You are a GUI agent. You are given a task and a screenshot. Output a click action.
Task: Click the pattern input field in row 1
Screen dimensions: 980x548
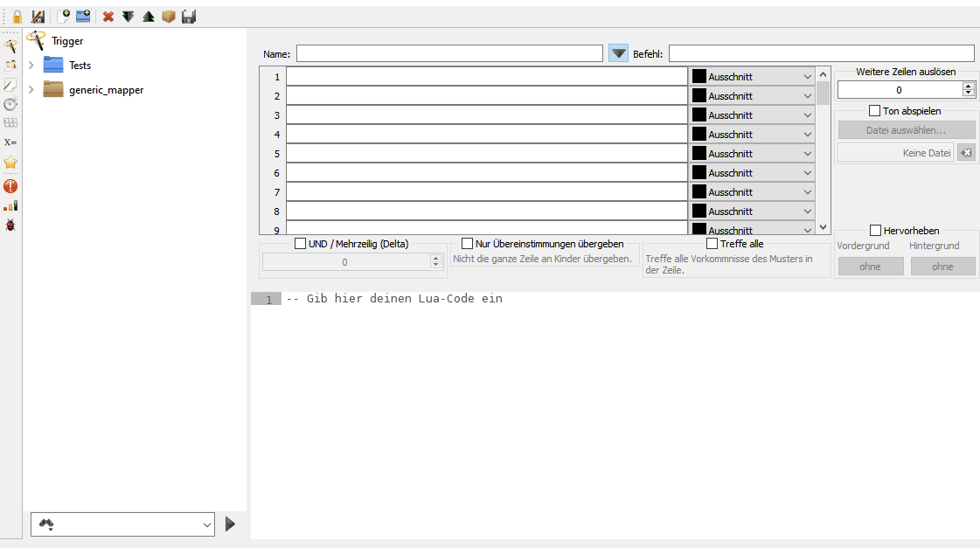pyautogui.click(x=487, y=76)
